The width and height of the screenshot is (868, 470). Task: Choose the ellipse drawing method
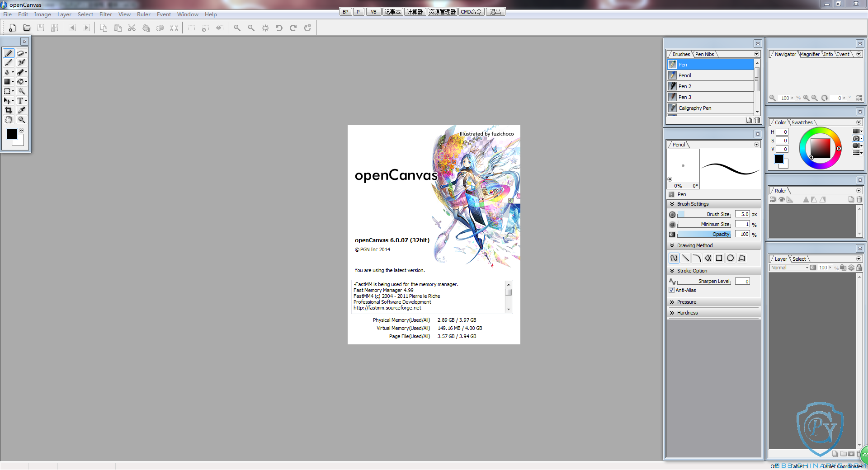[x=731, y=258]
